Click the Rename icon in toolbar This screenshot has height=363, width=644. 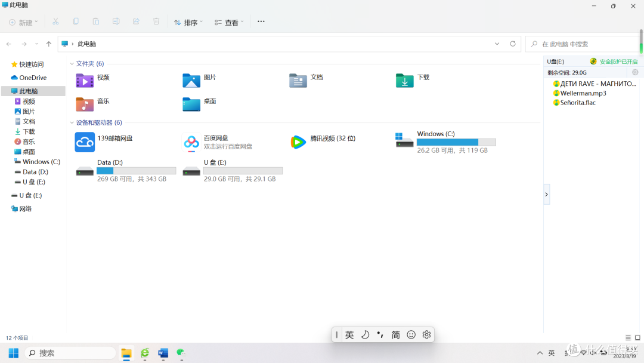click(116, 21)
